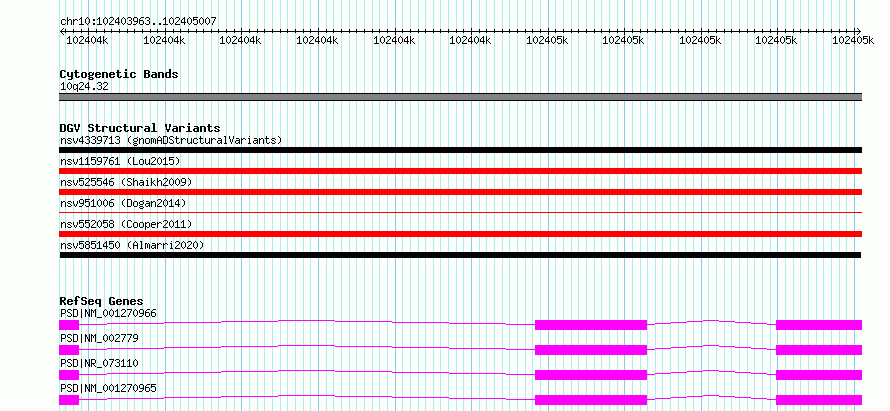Select the wide middle exon of PSD|NM_001270966
This screenshot has height=411, width=890.
coord(591,325)
